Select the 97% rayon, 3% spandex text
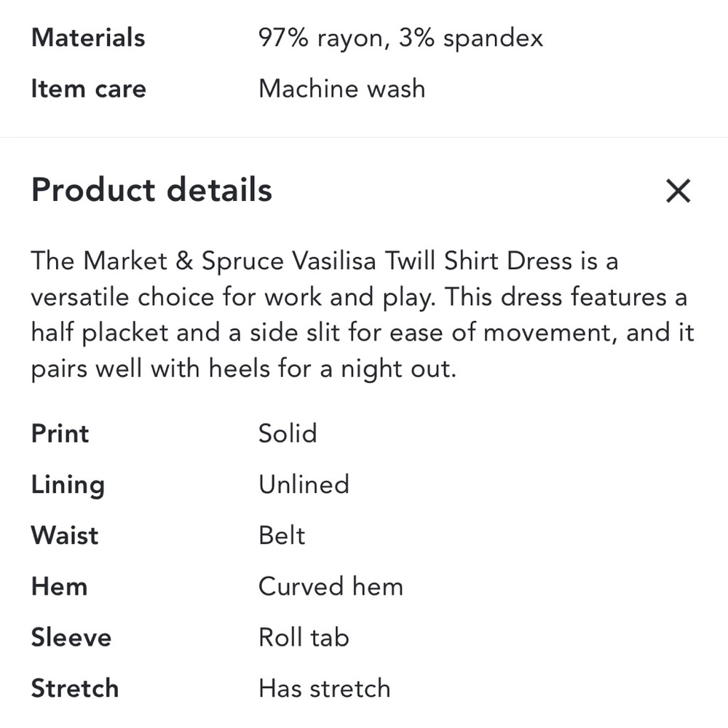 pyautogui.click(x=400, y=38)
